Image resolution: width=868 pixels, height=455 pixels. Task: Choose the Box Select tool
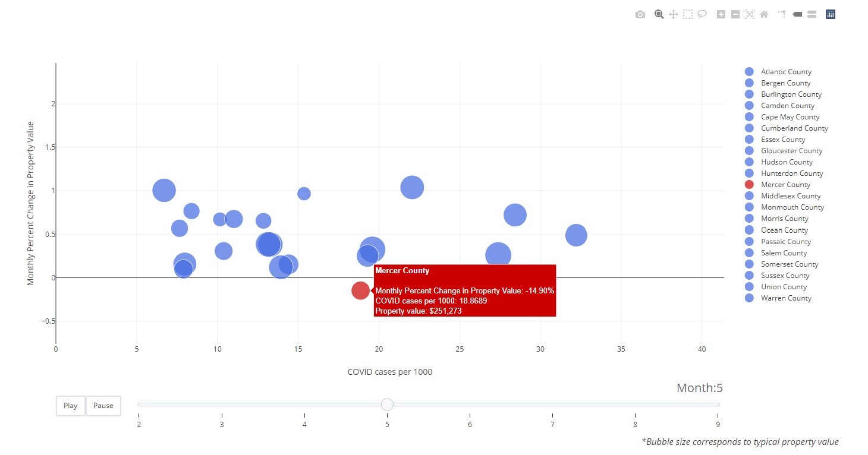[x=688, y=14]
